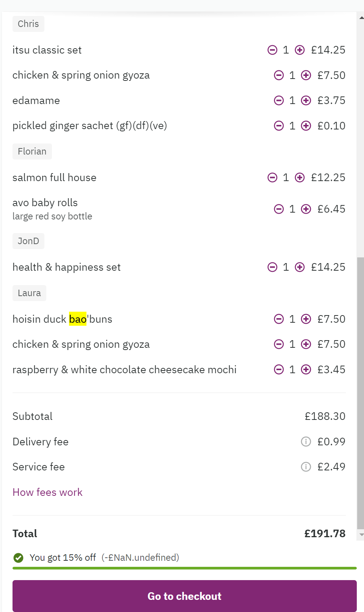Remove one pickled ginger sachet
This screenshot has width=364, height=612.
(279, 126)
